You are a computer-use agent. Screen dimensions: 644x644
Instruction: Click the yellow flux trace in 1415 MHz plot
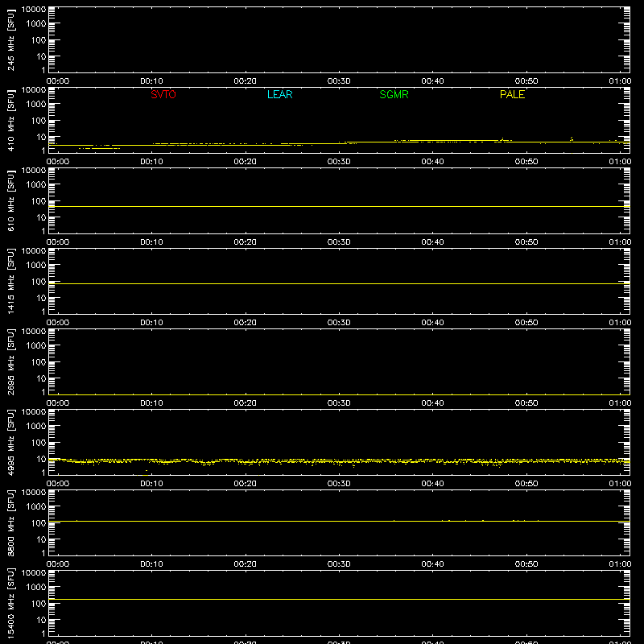coord(339,284)
